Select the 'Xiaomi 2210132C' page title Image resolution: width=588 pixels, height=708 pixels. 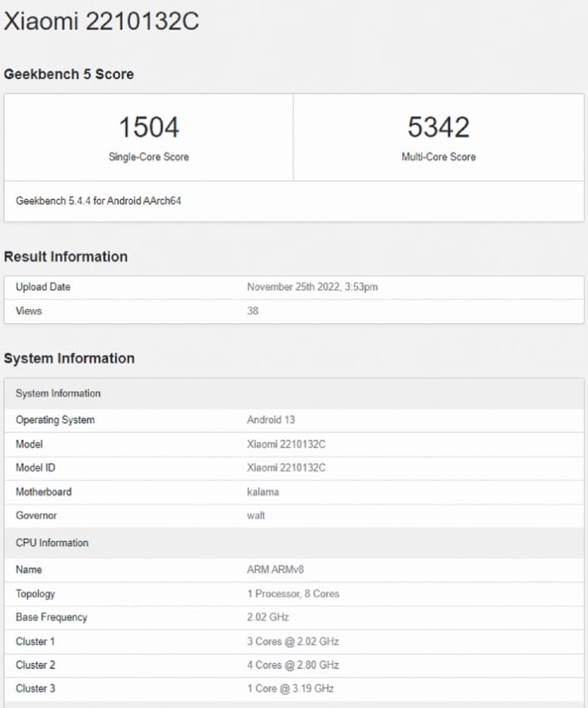(x=102, y=21)
